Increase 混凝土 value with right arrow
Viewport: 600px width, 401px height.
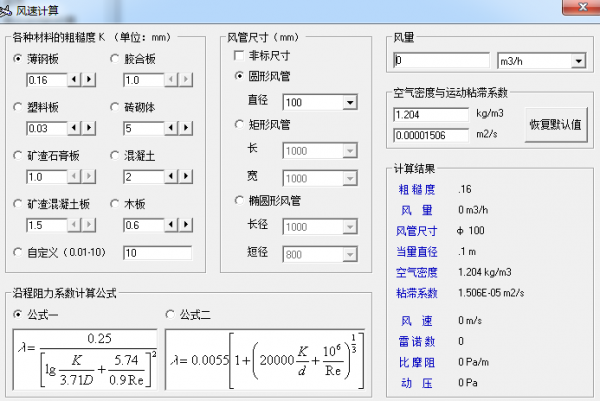click(x=186, y=176)
